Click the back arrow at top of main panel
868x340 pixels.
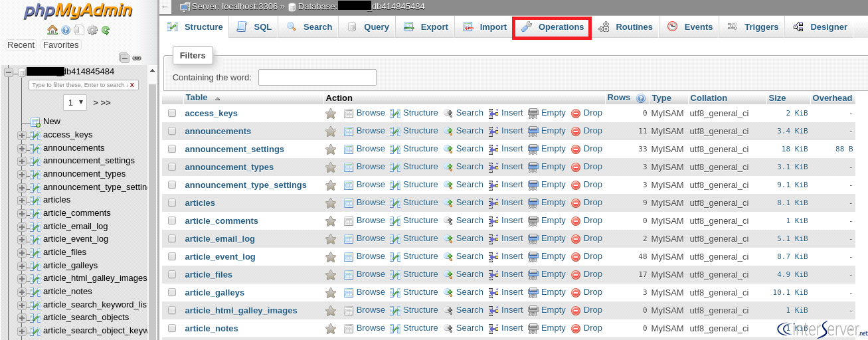pyautogui.click(x=165, y=7)
